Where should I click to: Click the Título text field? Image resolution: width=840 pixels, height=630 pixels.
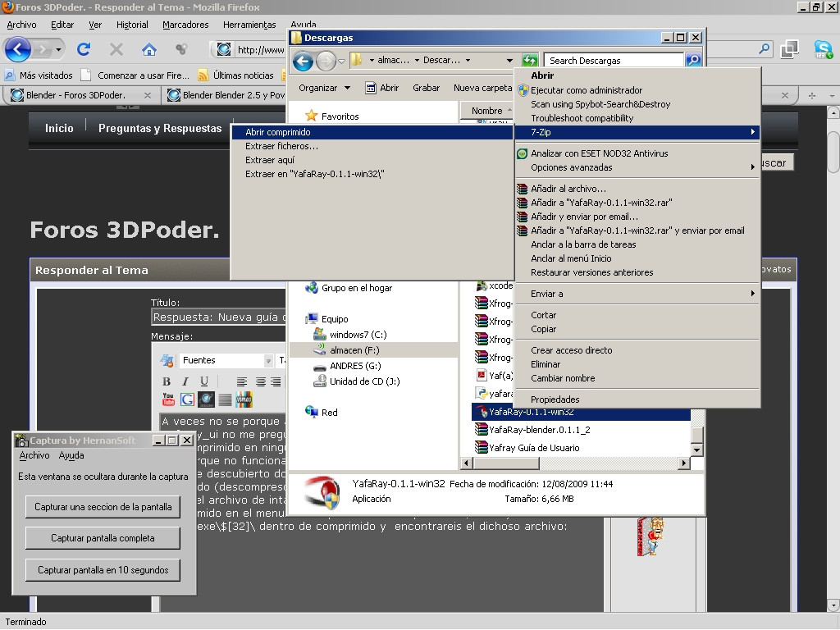pyautogui.click(x=218, y=317)
